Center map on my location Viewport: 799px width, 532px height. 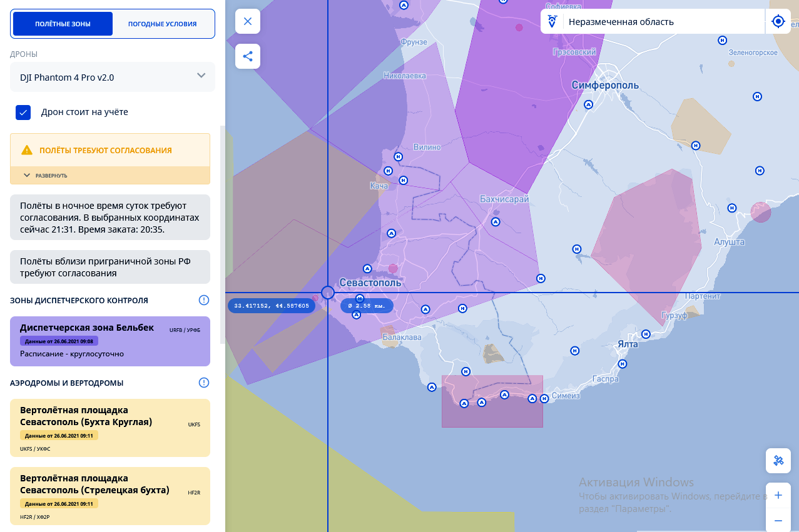(778, 21)
